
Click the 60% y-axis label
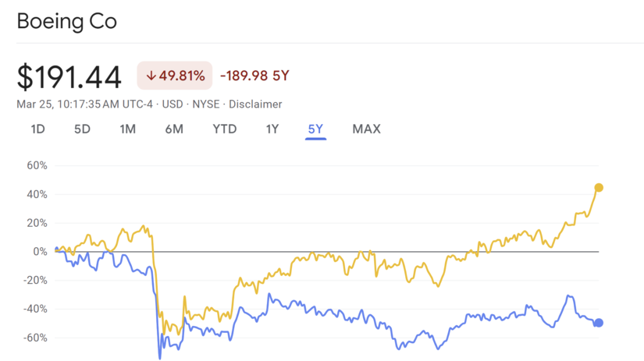pos(38,165)
